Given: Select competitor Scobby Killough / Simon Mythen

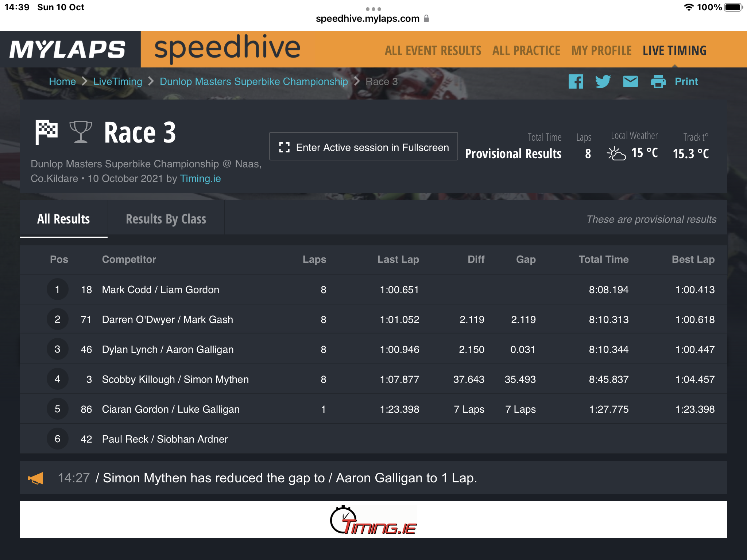Looking at the screenshot, I should pyautogui.click(x=175, y=380).
